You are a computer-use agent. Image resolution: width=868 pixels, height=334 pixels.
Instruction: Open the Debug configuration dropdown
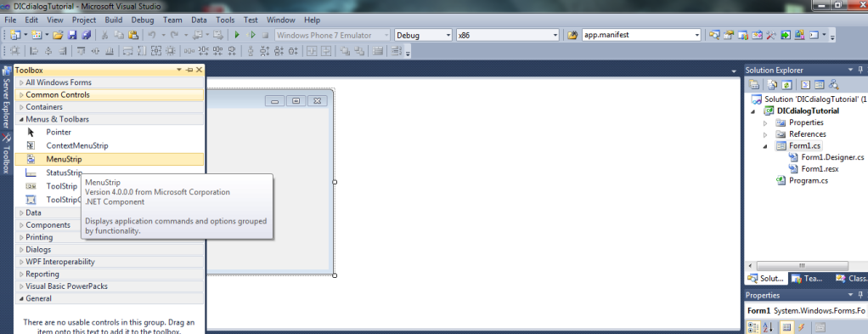(424, 35)
